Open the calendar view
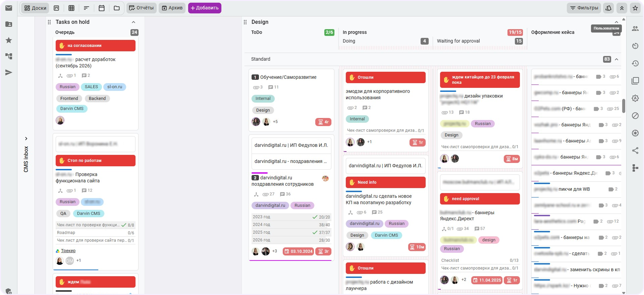The image size is (644, 295). (x=102, y=8)
